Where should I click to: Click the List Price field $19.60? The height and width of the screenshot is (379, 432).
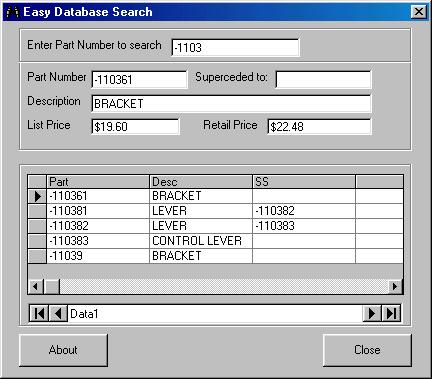[135, 127]
